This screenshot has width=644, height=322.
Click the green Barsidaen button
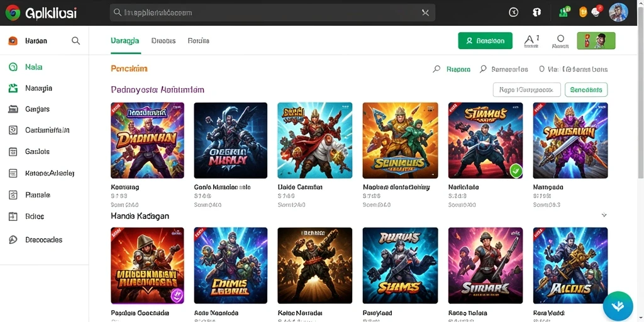pyautogui.click(x=485, y=41)
